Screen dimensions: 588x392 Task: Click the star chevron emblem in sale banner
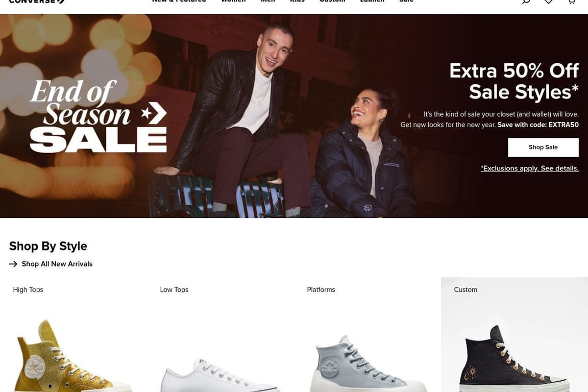pos(154,112)
